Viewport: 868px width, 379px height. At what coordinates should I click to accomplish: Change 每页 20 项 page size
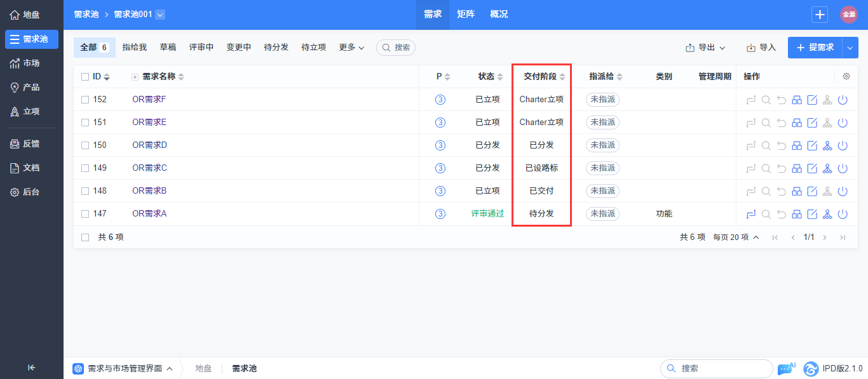point(736,237)
